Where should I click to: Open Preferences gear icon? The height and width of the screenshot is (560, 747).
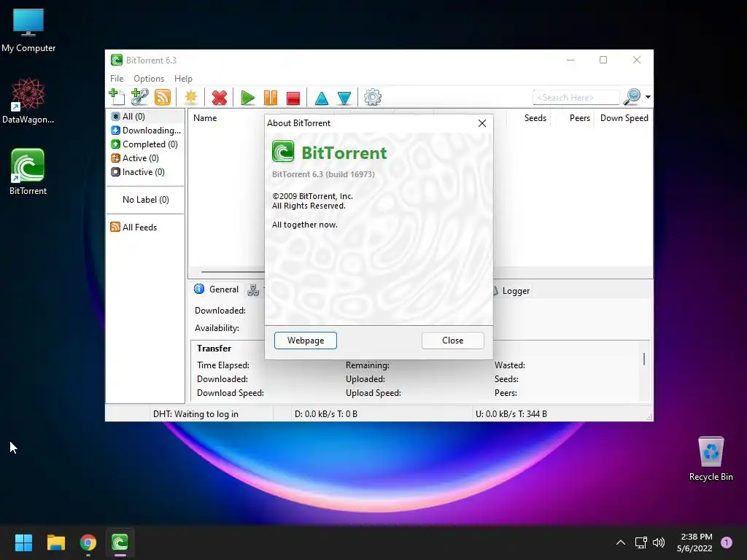(x=373, y=97)
